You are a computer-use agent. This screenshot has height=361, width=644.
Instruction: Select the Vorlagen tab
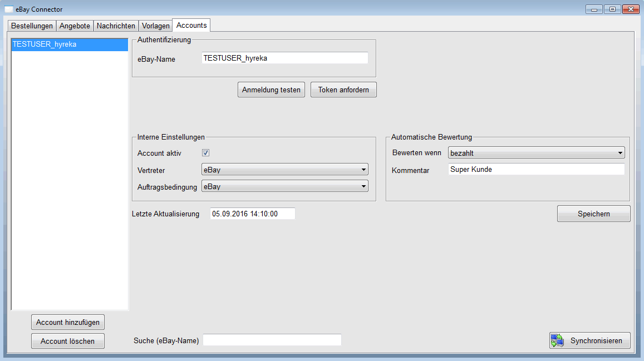click(x=156, y=26)
